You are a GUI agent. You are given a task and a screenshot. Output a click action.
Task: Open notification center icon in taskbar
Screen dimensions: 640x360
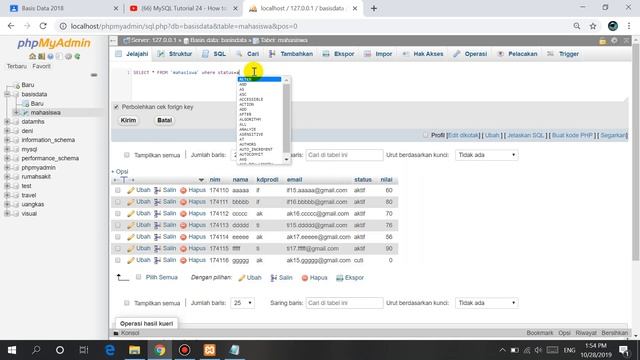click(x=623, y=350)
